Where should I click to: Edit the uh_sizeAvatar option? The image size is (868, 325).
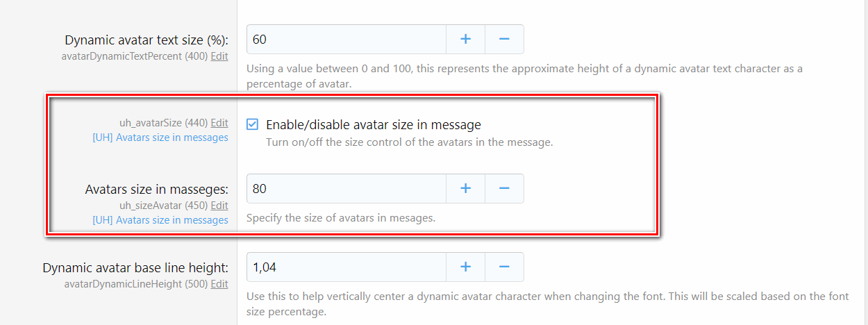tap(219, 206)
